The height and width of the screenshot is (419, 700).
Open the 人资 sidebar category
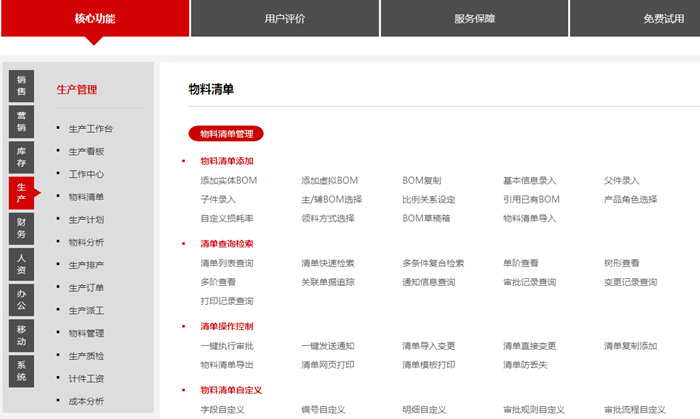[x=21, y=263]
